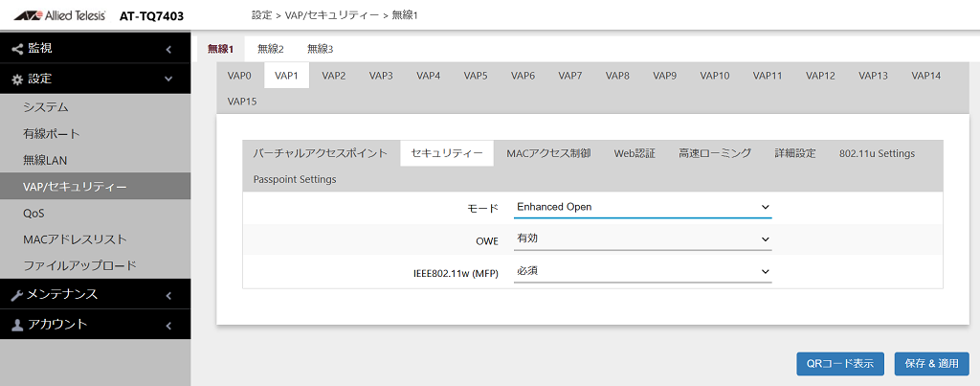The height and width of the screenshot is (386, 980).
Task: Open the IEEE802.11w (MFP) dropdown
Action: (x=642, y=271)
